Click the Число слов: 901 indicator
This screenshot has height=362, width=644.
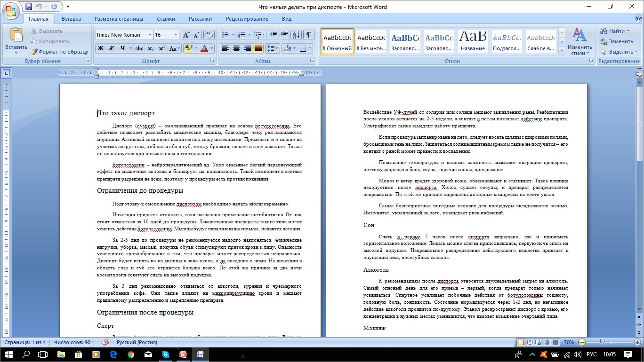pos(73,342)
